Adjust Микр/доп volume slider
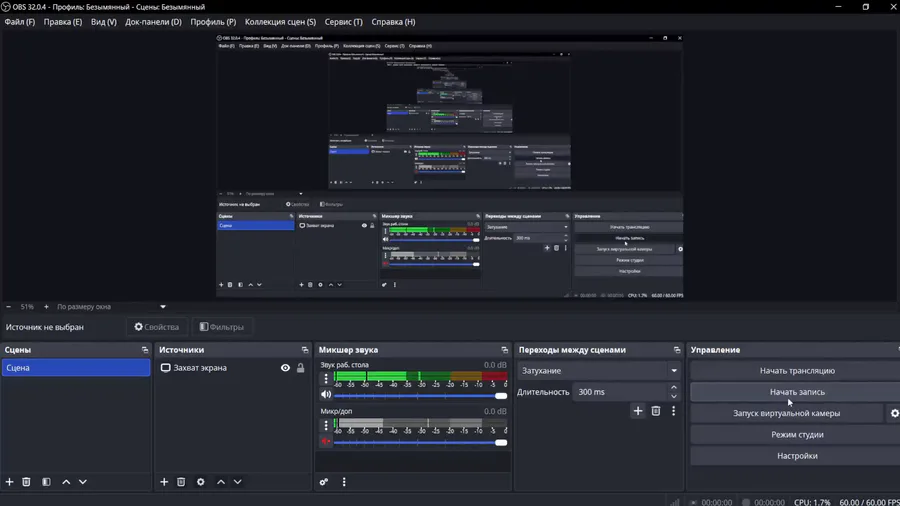This screenshot has height=506, width=900. click(420, 442)
